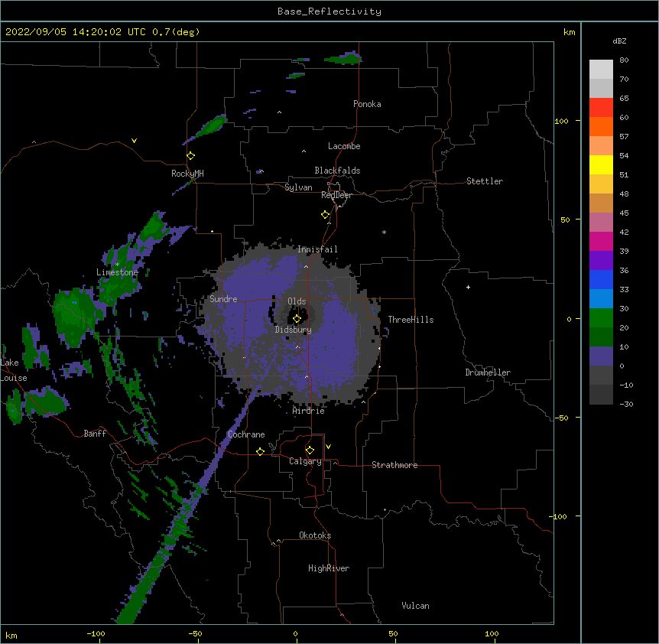
Task: Click the yellow diamond marker at Calgary
Action: pyautogui.click(x=310, y=450)
